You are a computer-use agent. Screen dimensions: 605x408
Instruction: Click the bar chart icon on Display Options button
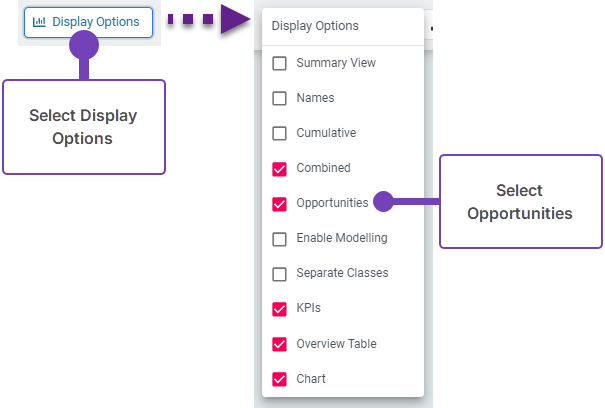pyautogui.click(x=39, y=22)
